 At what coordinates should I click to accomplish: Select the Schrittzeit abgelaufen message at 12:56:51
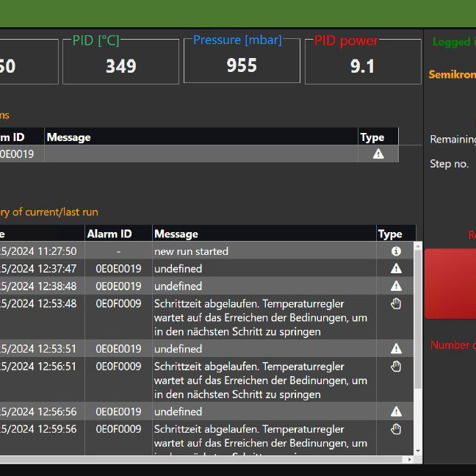[x=261, y=381]
